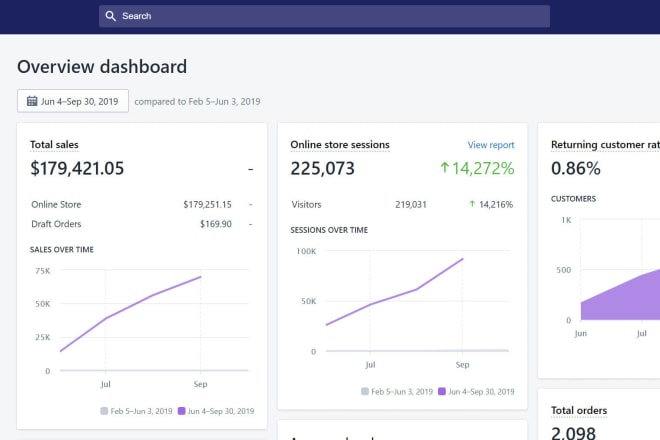Click the 100K label on the sessions chart axis
Screen dimensions: 660x440
pos(306,251)
